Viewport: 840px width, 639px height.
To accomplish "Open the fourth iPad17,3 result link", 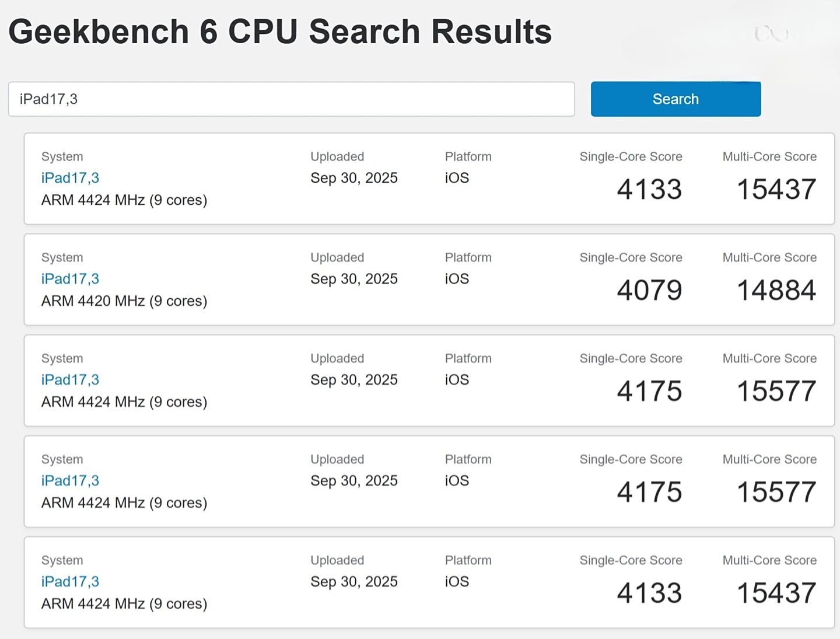I will [x=70, y=480].
